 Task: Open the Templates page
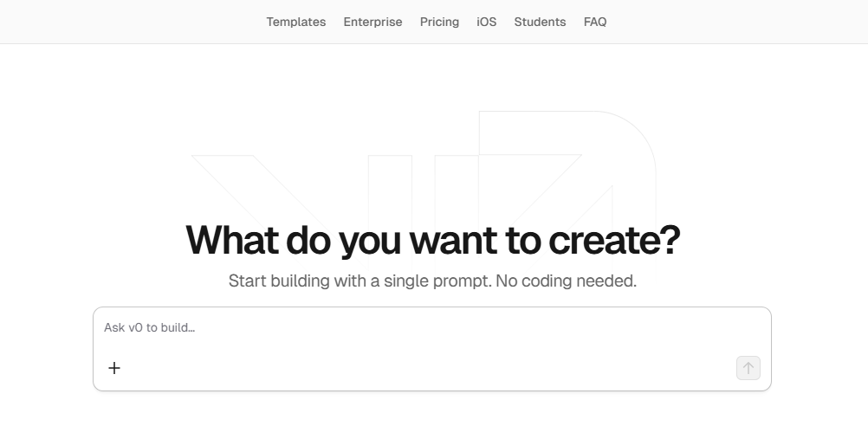coord(295,22)
